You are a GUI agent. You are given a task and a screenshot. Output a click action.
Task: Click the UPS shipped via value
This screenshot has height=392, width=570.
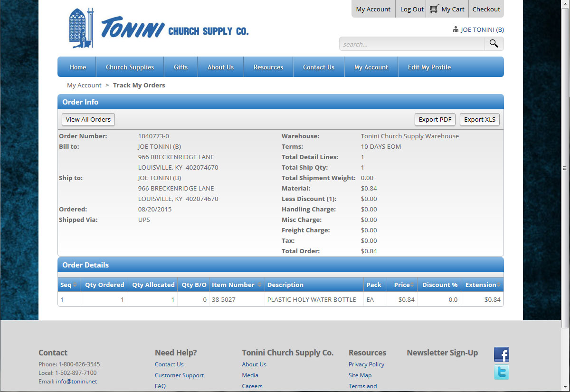pyautogui.click(x=144, y=220)
